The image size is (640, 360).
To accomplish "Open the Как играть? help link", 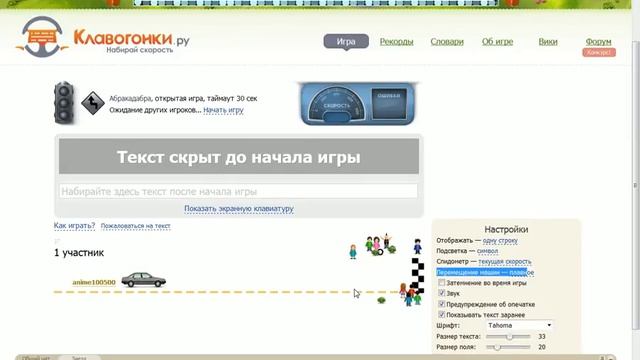I will (x=74, y=226).
